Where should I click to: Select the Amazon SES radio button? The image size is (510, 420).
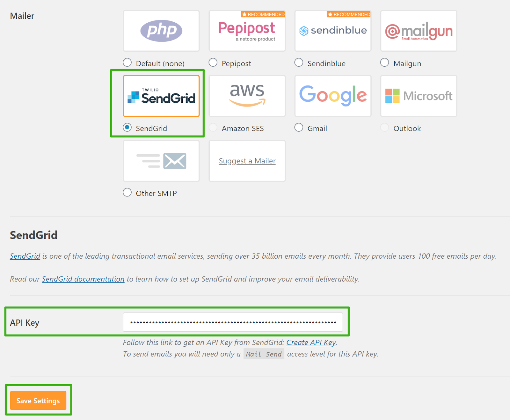pos(213,128)
